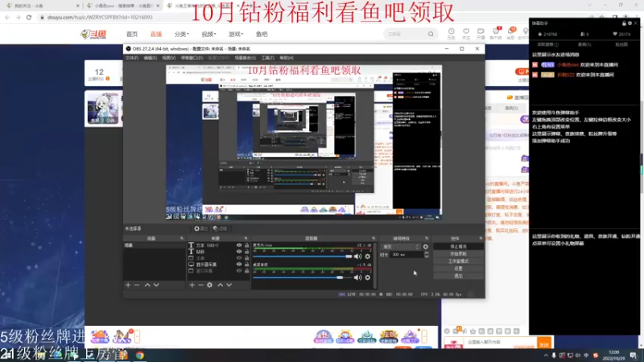Expand 游戏 dropdown in Douyu navigation
644x362 pixels.
236,34
